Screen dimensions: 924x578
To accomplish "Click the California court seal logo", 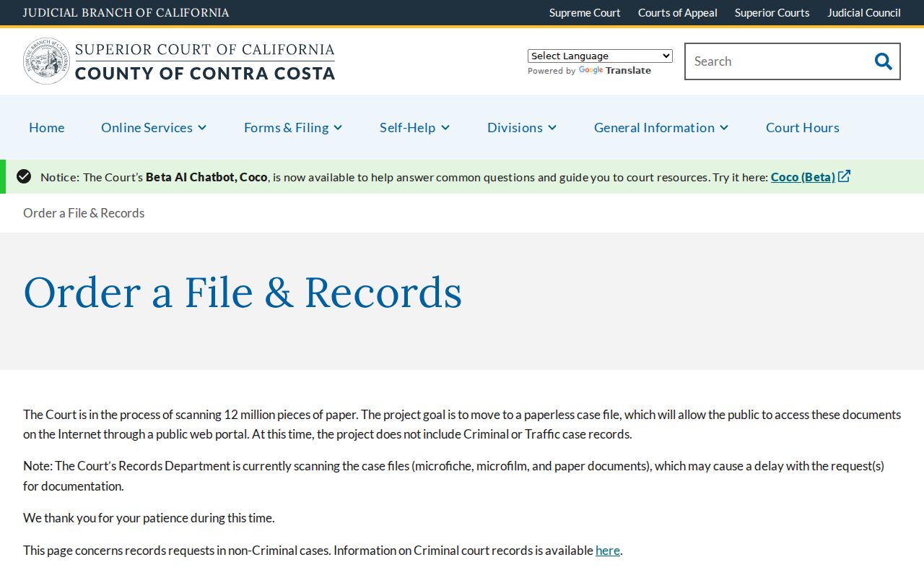I will 47,61.
